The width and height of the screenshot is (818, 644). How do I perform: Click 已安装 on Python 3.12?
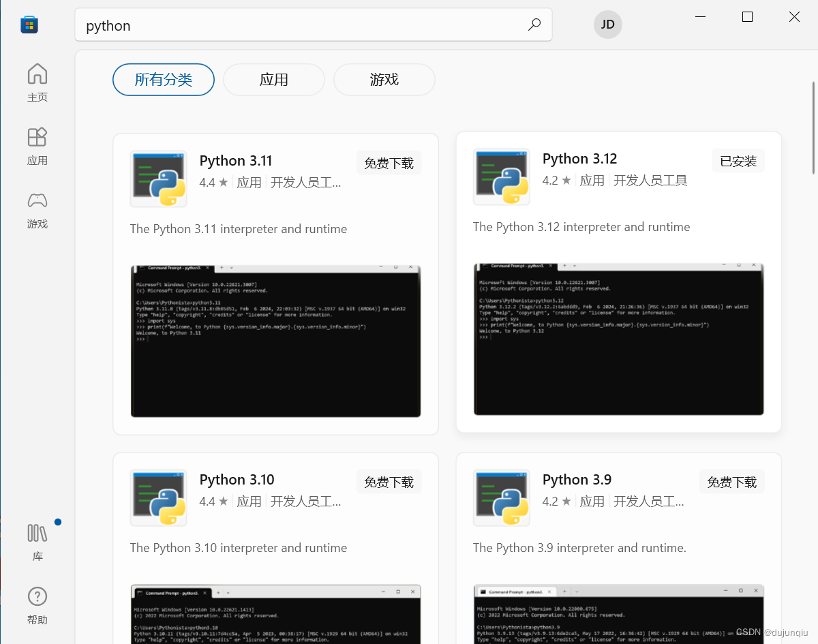click(x=738, y=160)
